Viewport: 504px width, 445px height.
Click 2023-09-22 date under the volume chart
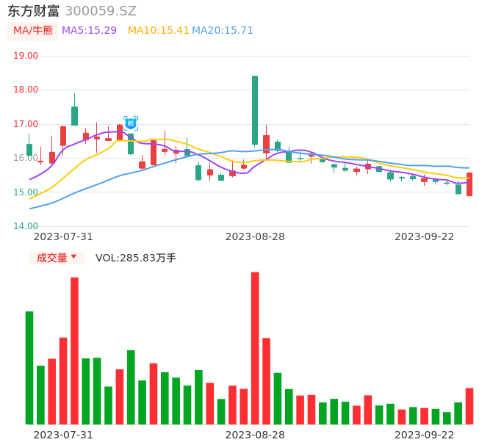point(425,435)
